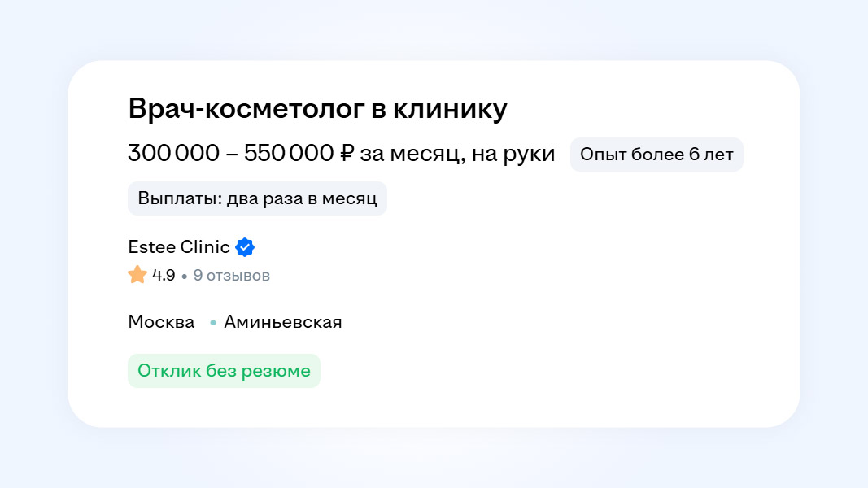Click the green Отклик без резюме label
The height and width of the screenshot is (488, 868).
pos(224,371)
